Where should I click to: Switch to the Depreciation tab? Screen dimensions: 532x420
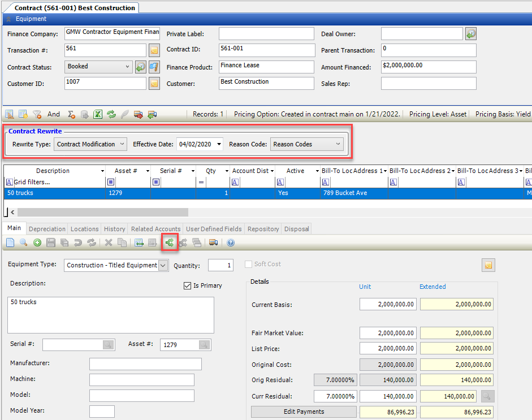47,229
